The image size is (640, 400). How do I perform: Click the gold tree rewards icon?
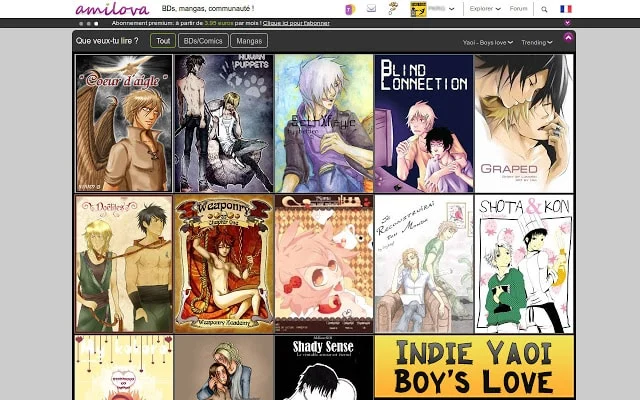(x=393, y=8)
